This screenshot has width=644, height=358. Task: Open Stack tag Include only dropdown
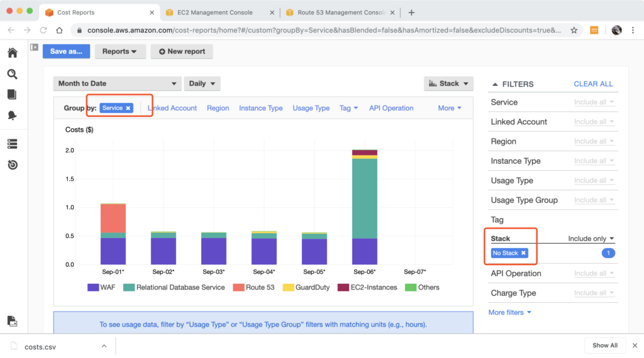pos(591,239)
